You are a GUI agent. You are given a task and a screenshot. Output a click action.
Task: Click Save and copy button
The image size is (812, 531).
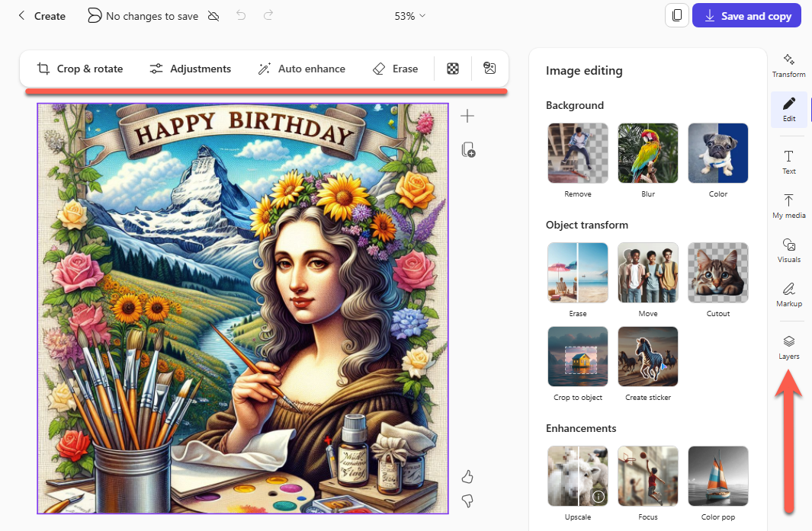click(x=746, y=15)
